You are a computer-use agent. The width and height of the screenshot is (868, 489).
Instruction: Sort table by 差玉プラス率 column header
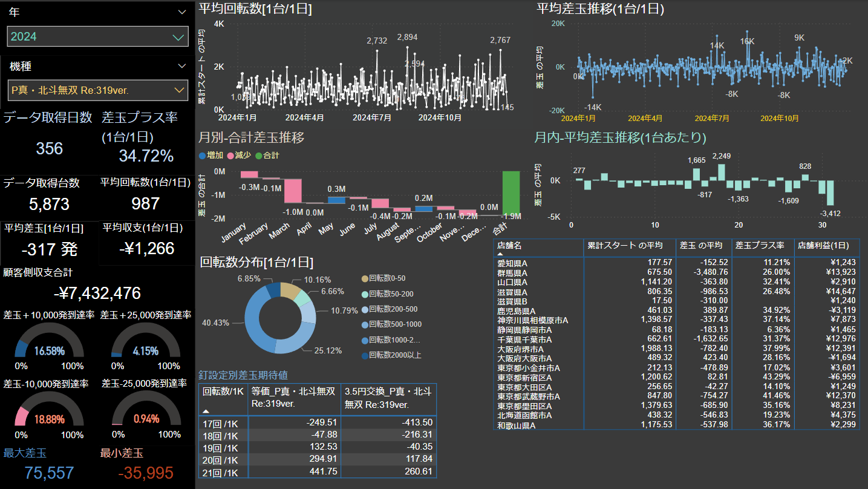tap(759, 246)
